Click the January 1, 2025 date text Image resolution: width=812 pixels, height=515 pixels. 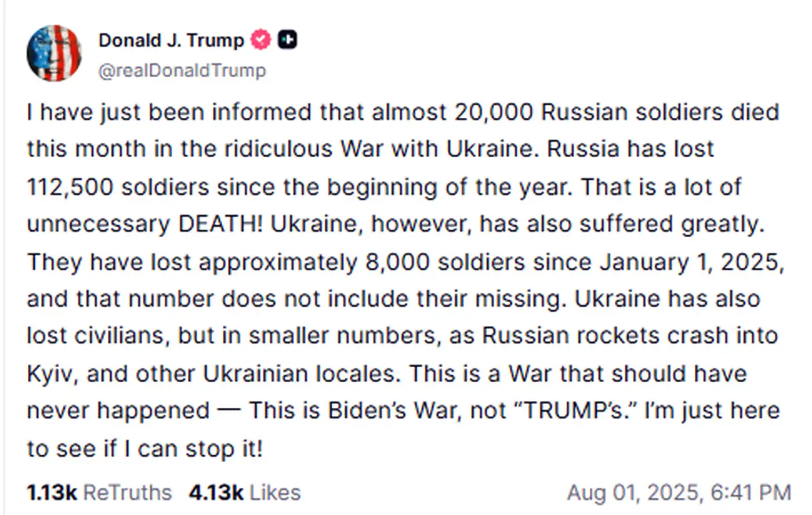pos(691,262)
